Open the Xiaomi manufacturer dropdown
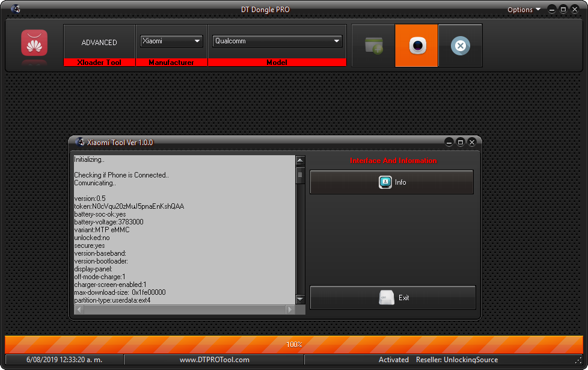 tap(171, 41)
